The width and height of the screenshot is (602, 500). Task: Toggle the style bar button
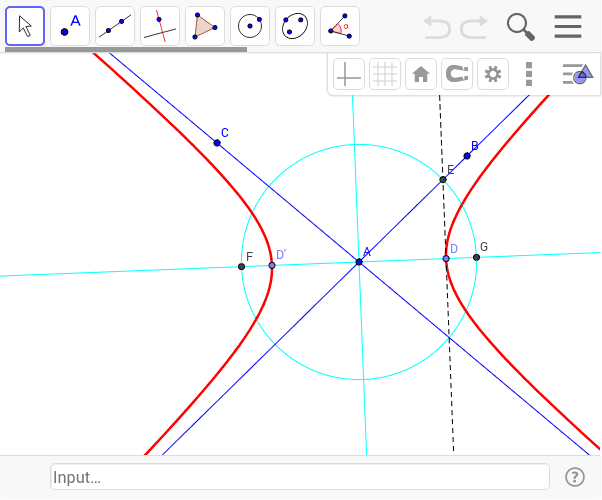(x=578, y=74)
